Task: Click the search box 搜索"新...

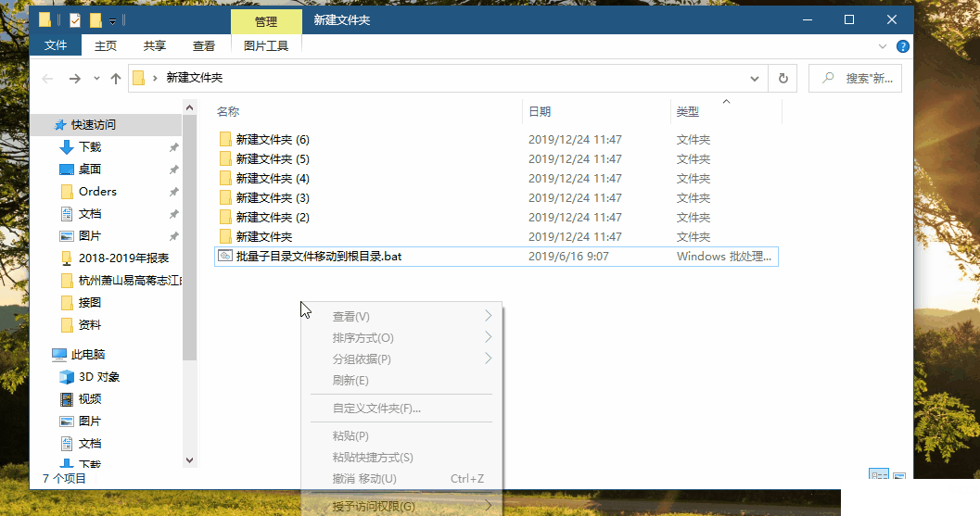Action: [855, 78]
